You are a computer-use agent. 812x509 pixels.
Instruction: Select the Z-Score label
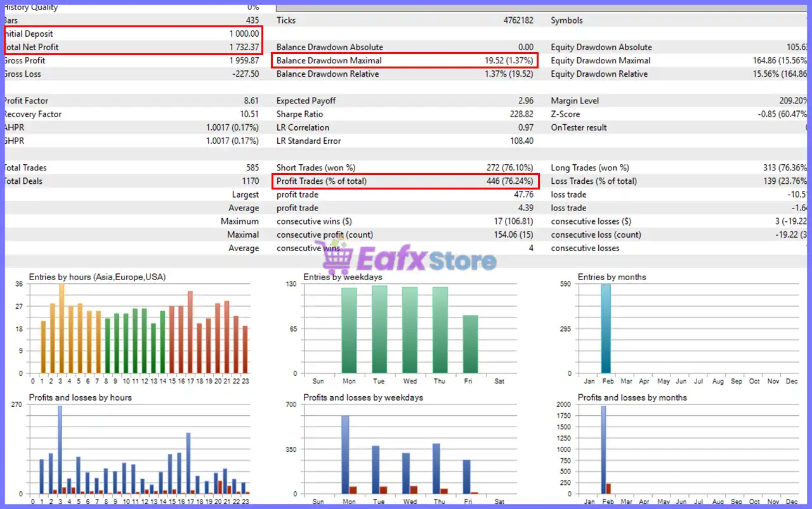click(566, 114)
